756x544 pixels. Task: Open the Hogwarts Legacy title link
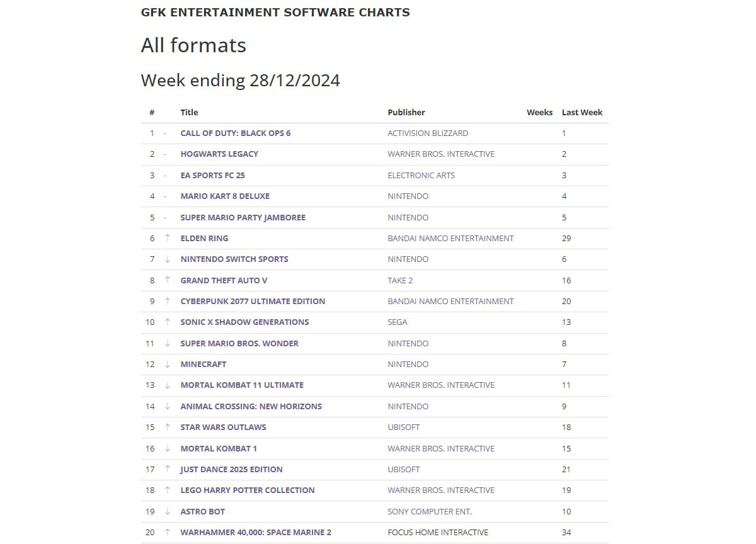(219, 154)
